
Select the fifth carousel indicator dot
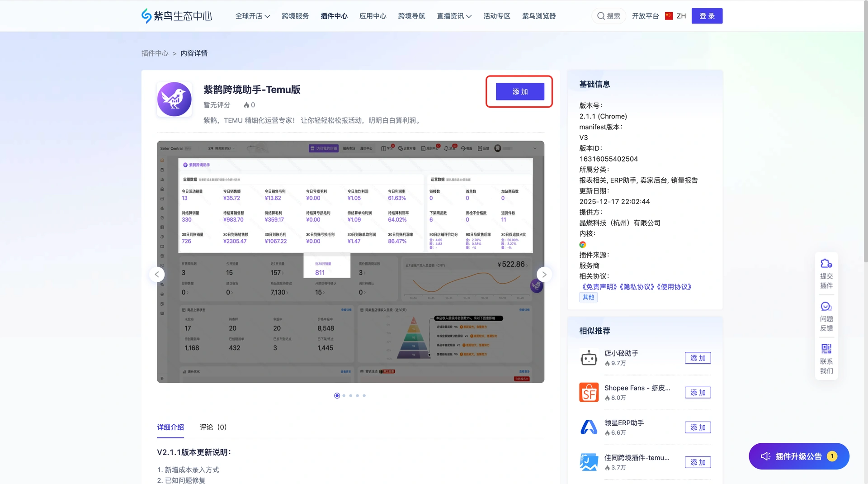(364, 395)
